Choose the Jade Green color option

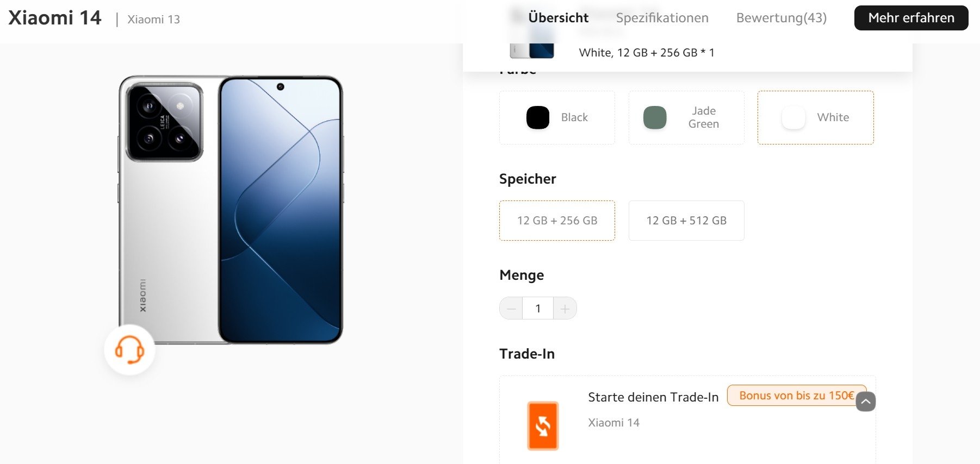pos(686,117)
